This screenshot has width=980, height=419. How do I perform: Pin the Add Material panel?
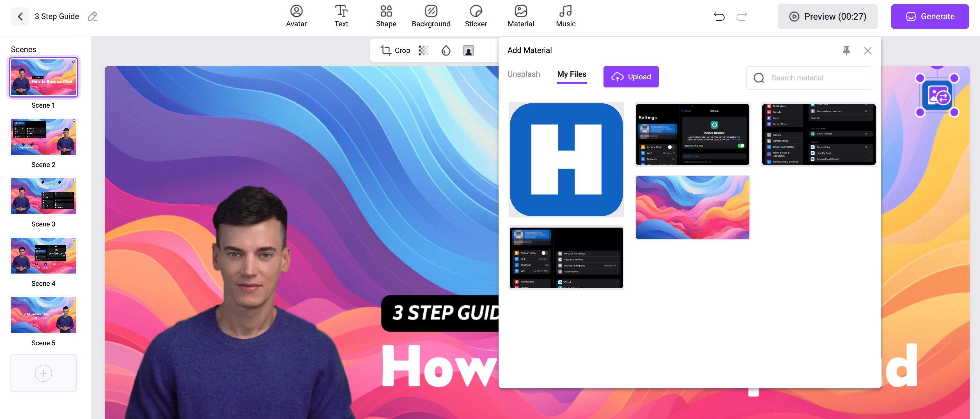(846, 50)
